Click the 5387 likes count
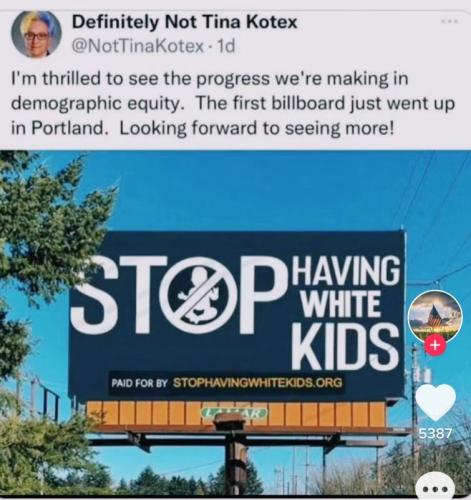Image resolution: width=471 pixels, height=500 pixels. (x=435, y=434)
